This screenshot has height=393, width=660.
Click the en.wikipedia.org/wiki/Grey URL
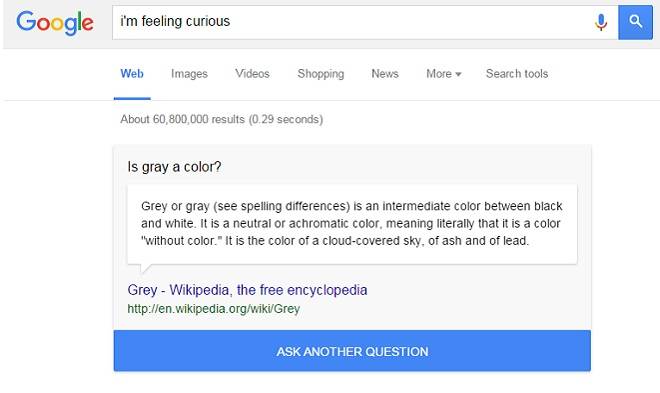[x=213, y=309]
